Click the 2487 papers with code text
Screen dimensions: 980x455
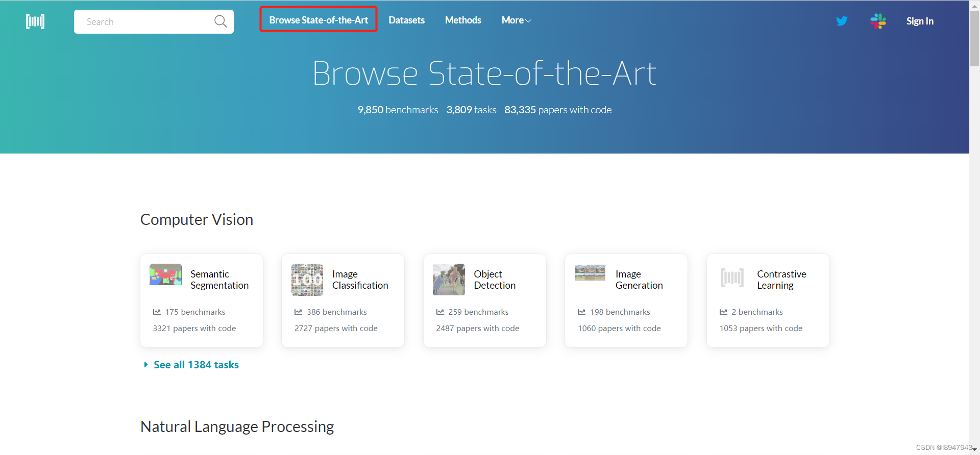point(478,328)
